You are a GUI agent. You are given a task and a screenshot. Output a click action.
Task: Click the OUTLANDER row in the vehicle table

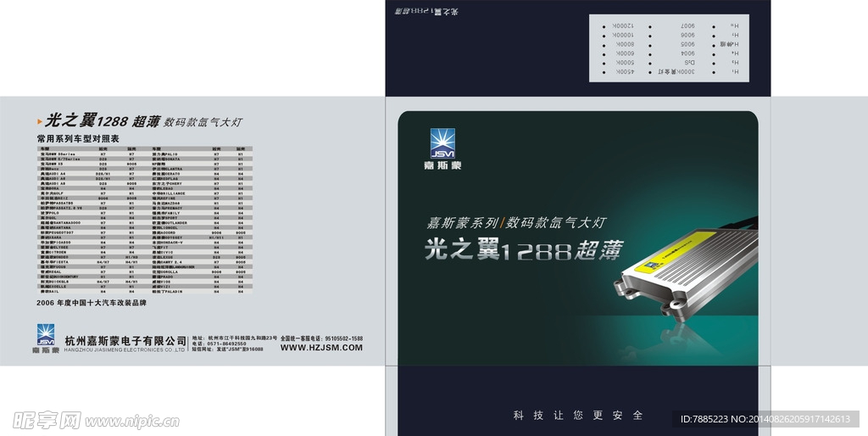(x=199, y=223)
